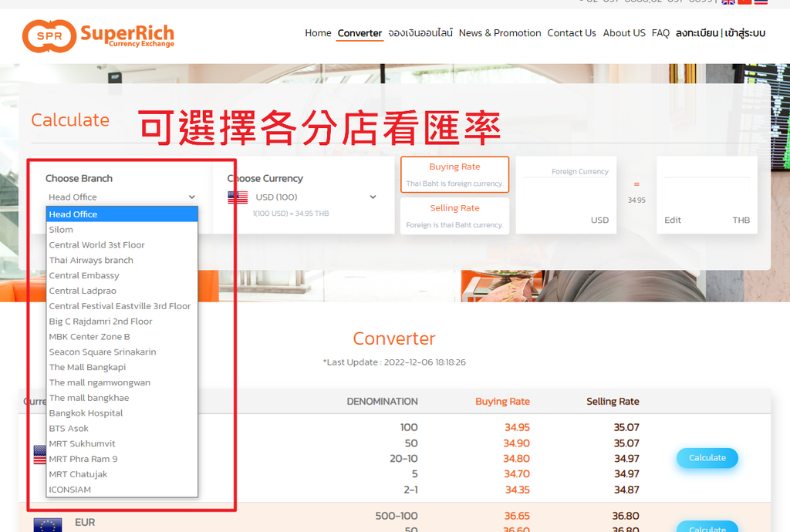Select The mall ngamwongwan option
790x532 pixels.
tap(122, 382)
